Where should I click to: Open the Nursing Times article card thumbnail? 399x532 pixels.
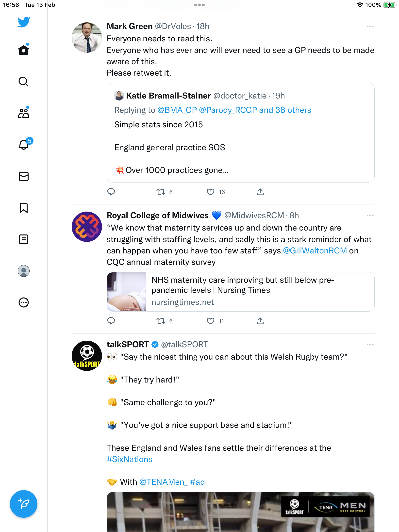pos(127,292)
